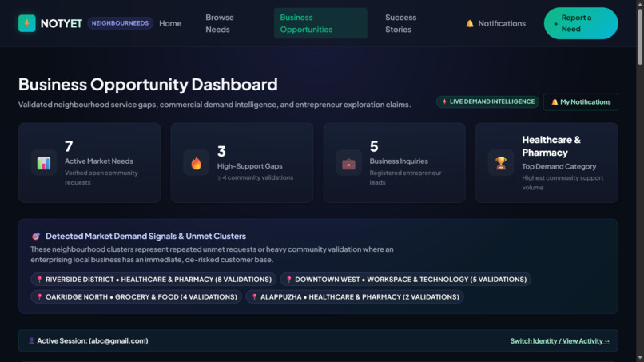Click the 'Active Session: (abc@gmail.com)' text

93,340
